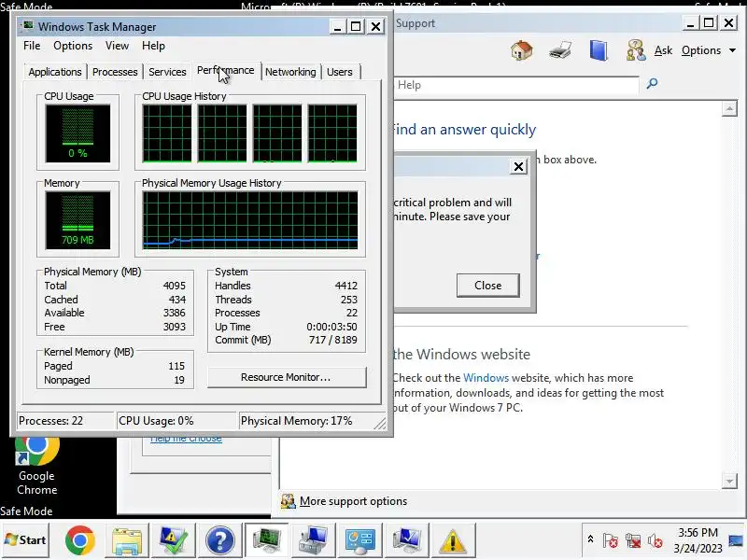747x560 pixels.
Task: Open the Options dropdown in Help and Support
Action: point(709,50)
